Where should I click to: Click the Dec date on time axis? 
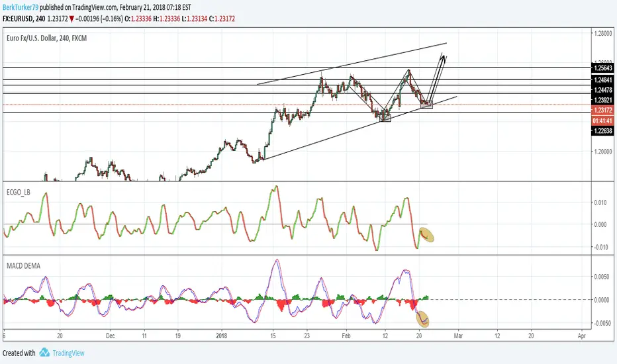[110, 336]
